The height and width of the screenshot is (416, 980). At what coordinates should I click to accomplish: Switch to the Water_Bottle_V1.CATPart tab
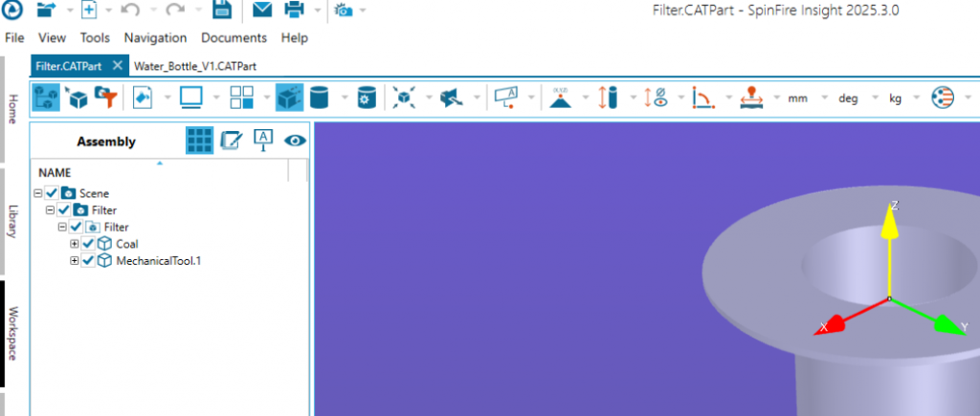click(194, 66)
